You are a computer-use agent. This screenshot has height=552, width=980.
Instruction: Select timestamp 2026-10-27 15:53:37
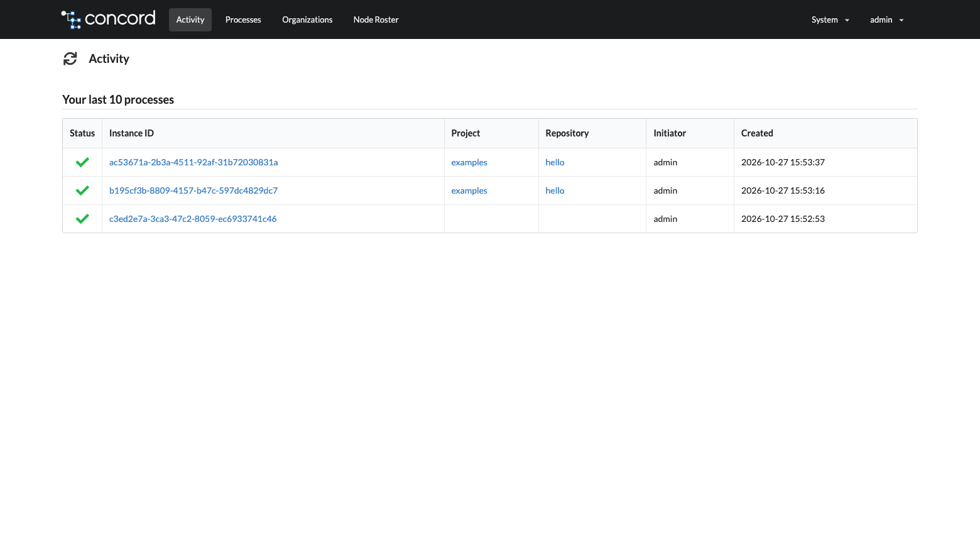click(783, 162)
